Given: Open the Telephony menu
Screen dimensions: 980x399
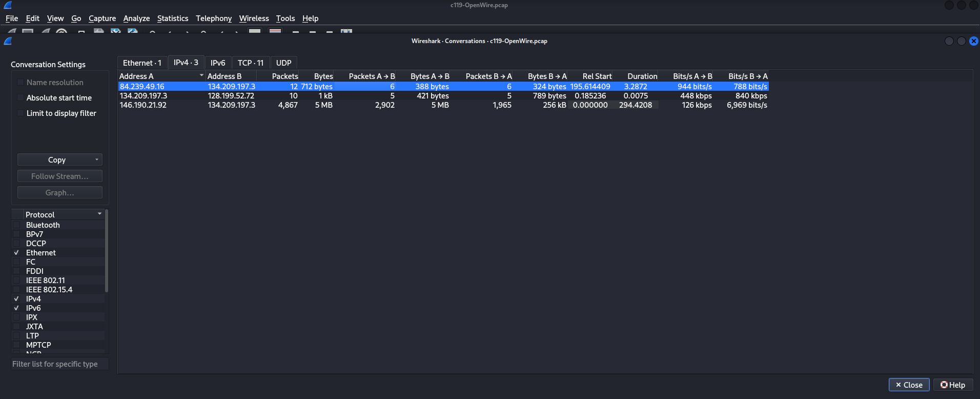Looking at the screenshot, I should pyautogui.click(x=213, y=18).
